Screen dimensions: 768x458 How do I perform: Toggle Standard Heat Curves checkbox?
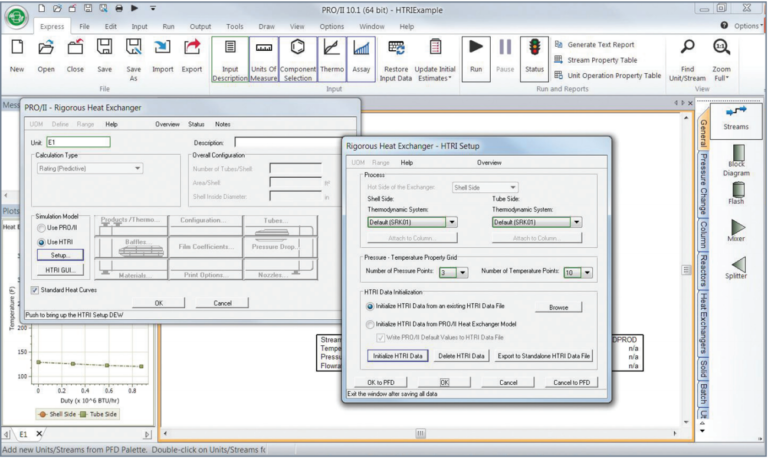pyautogui.click(x=35, y=290)
